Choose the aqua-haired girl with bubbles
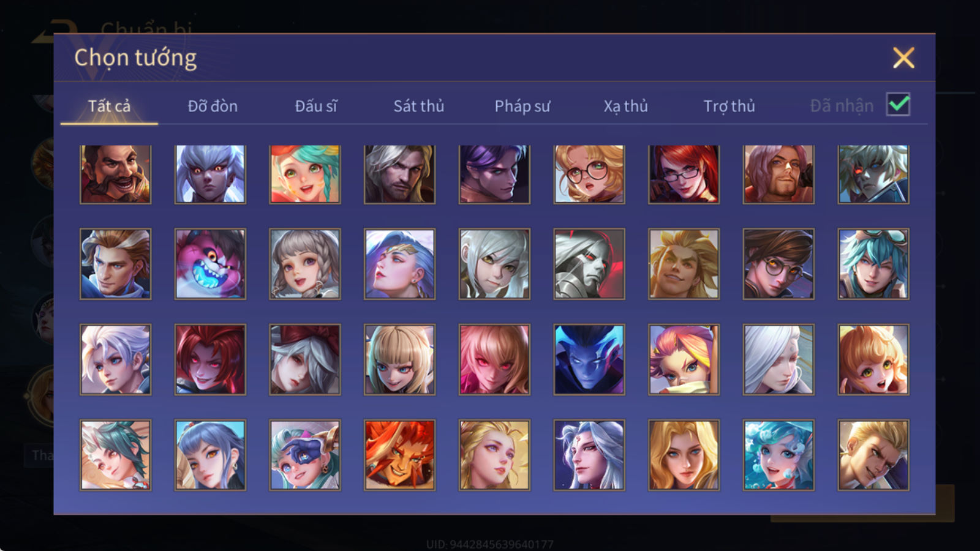Image resolution: width=980 pixels, height=551 pixels. pos(778,455)
